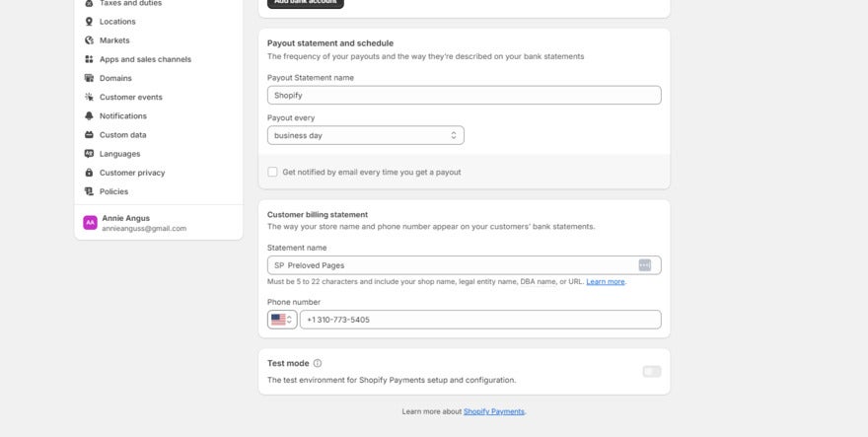Toggle the Test mode switch
The width and height of the screenshot is (868, 437).
click(652, 372)
